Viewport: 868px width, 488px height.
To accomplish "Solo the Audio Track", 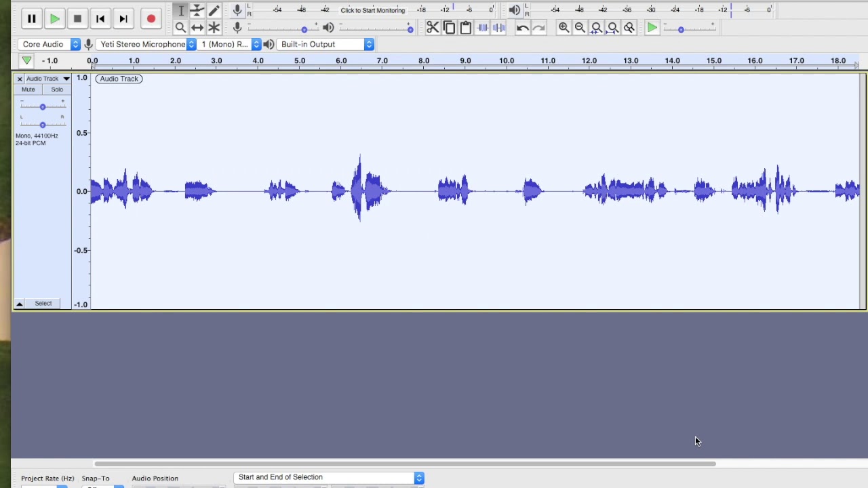I will point(57,89).
